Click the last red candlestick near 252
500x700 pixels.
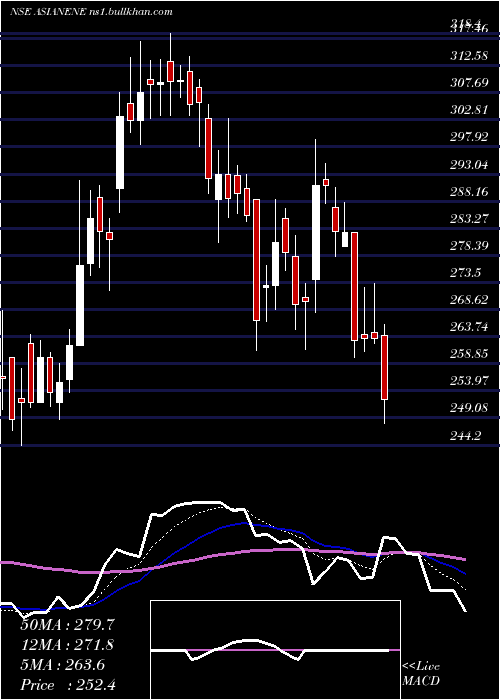click(x=384, y=367)
